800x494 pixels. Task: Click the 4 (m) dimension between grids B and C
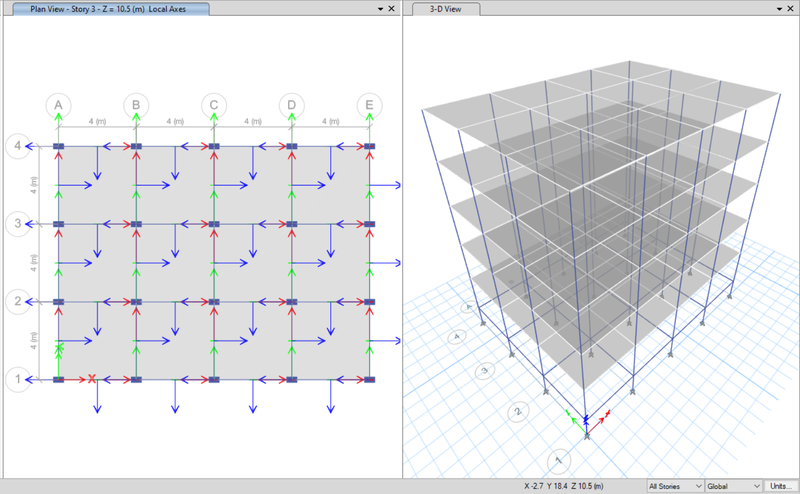click(x=175, y=121)
